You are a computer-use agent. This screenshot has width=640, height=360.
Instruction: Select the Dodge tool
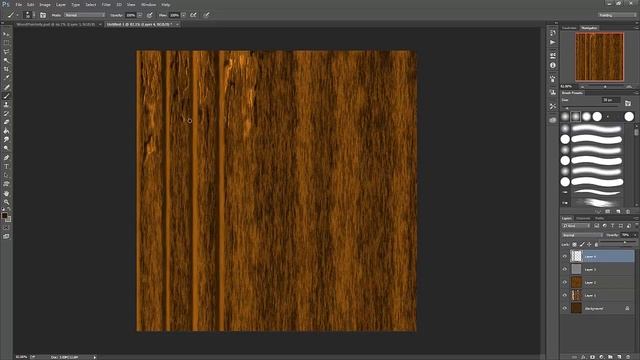pyautogui.click(x=6, y=148)
